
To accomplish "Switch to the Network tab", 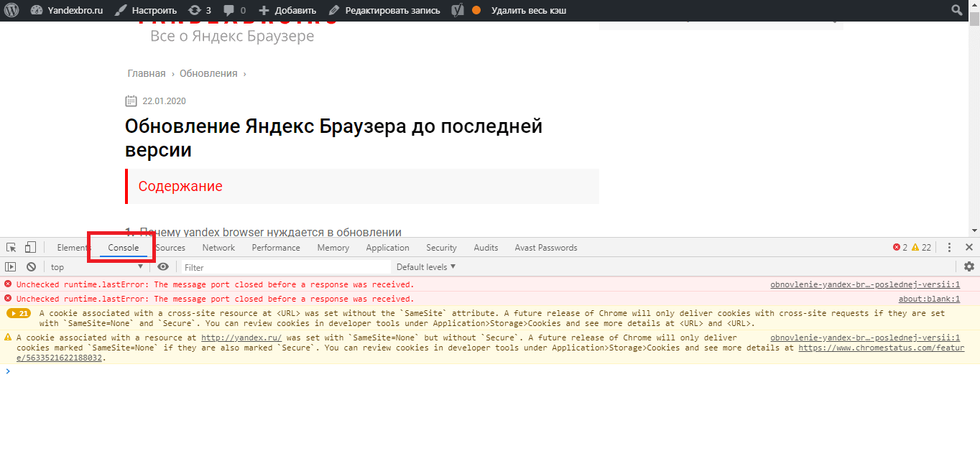I will (x=218, y=248).
